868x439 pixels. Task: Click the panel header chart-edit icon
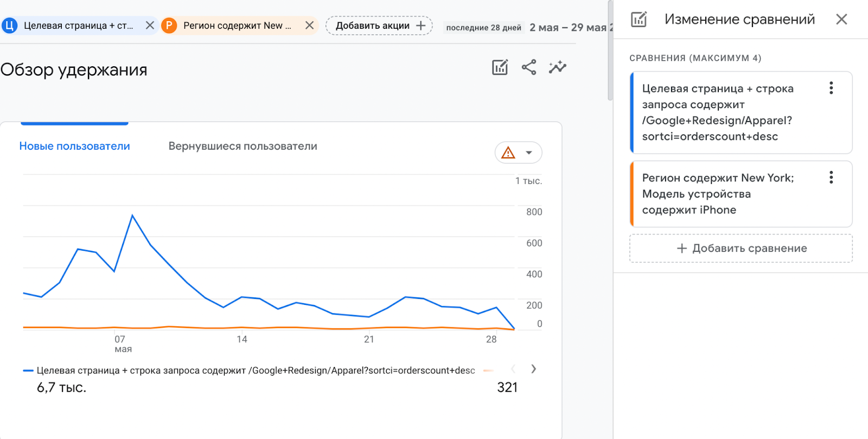pyautogui.click(x=639, y=20)
